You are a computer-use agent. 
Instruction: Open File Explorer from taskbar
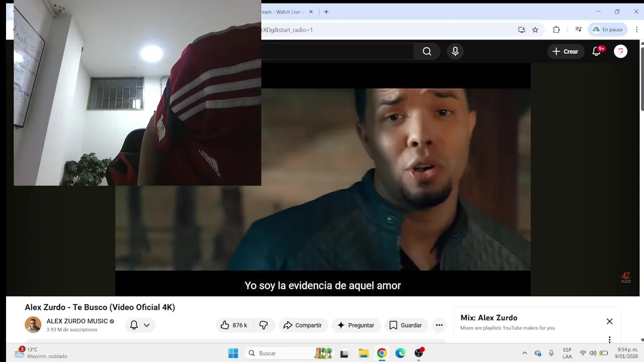(363, 353)
